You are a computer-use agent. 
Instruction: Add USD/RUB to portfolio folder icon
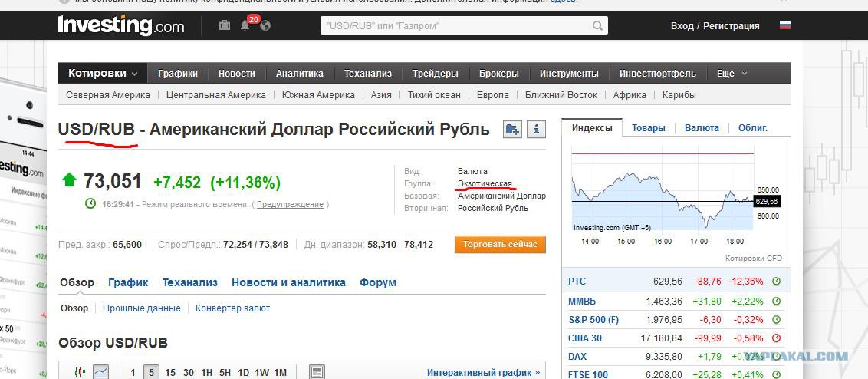pos(513,130)
